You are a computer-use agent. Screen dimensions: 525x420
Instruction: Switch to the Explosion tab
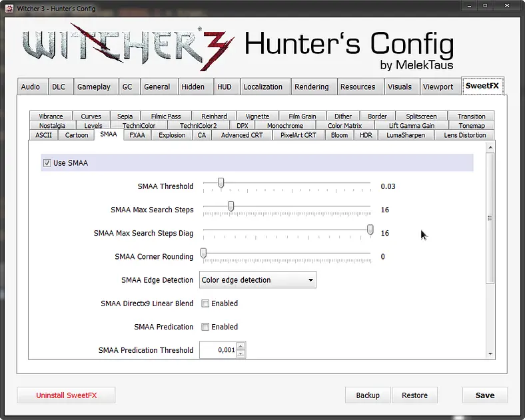pos(172,134)
